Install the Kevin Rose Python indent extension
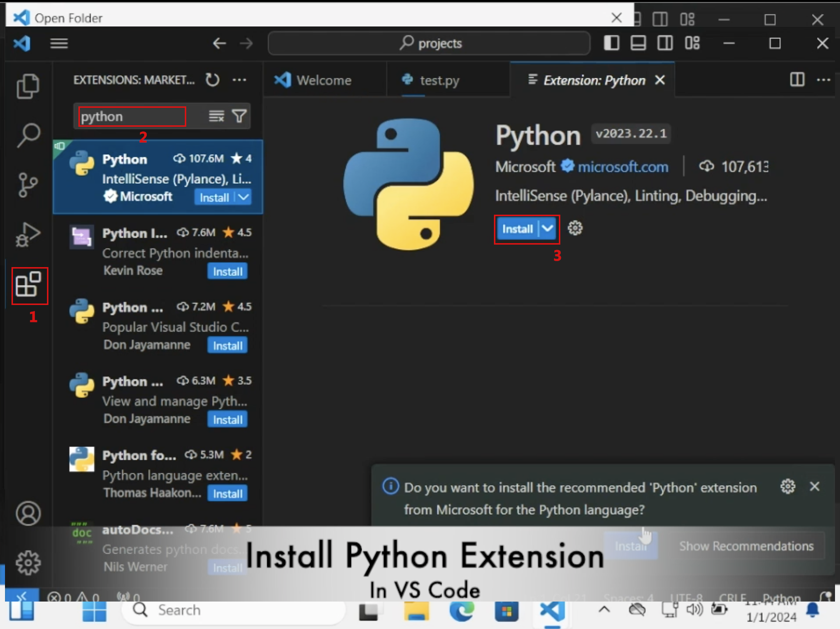 228,272
